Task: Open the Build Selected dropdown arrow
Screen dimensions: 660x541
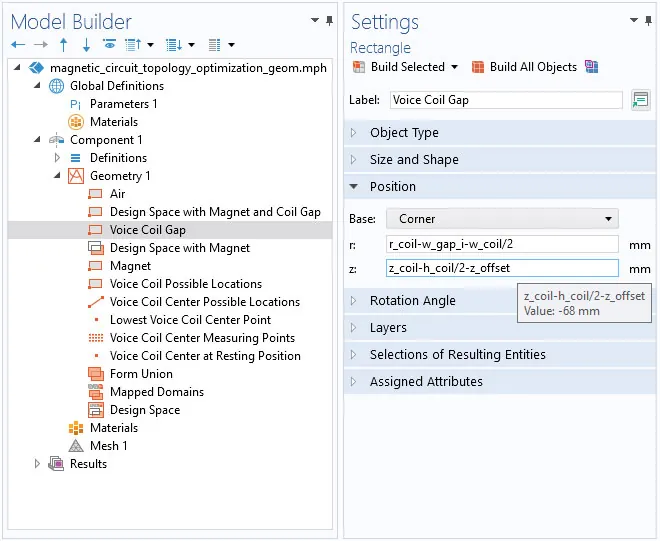Action: (x=455, y=67)
